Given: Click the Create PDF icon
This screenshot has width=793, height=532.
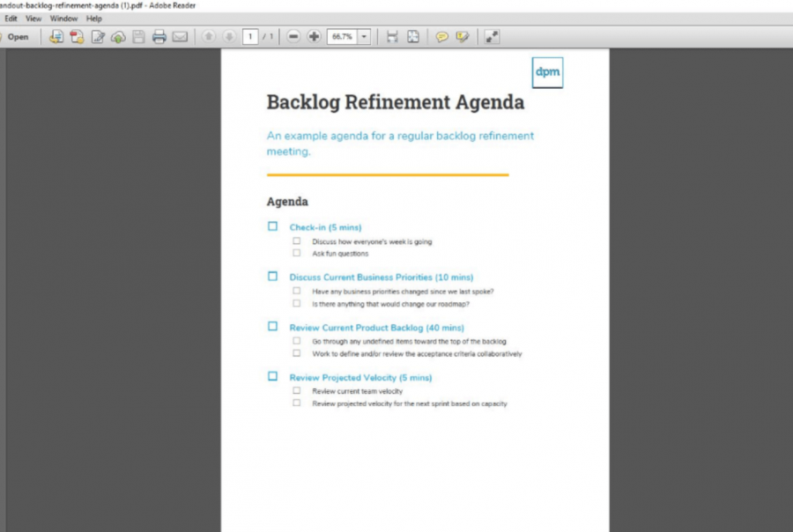Looking at the screenshot, I should coord(77,37).
